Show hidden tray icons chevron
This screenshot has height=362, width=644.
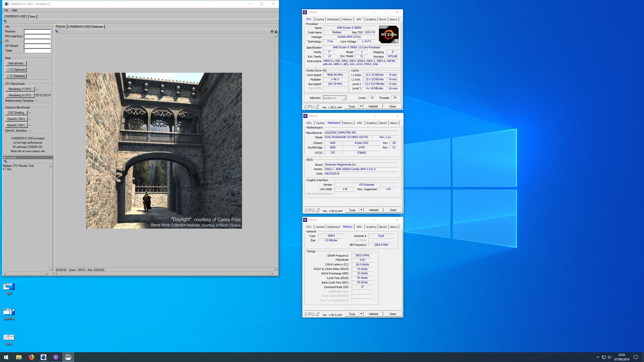[x=598, y=357]
